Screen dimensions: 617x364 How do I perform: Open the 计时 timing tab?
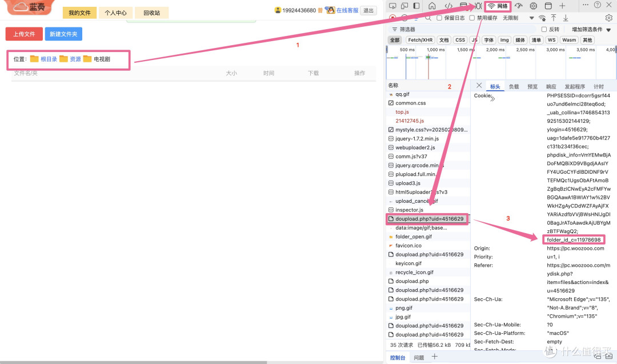(599, 87)
